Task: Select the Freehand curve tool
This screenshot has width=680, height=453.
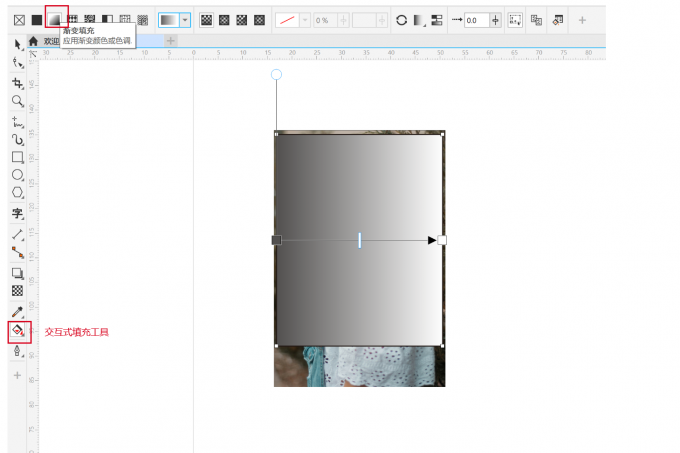Action: pyautogui.click(x=17, y=122)
